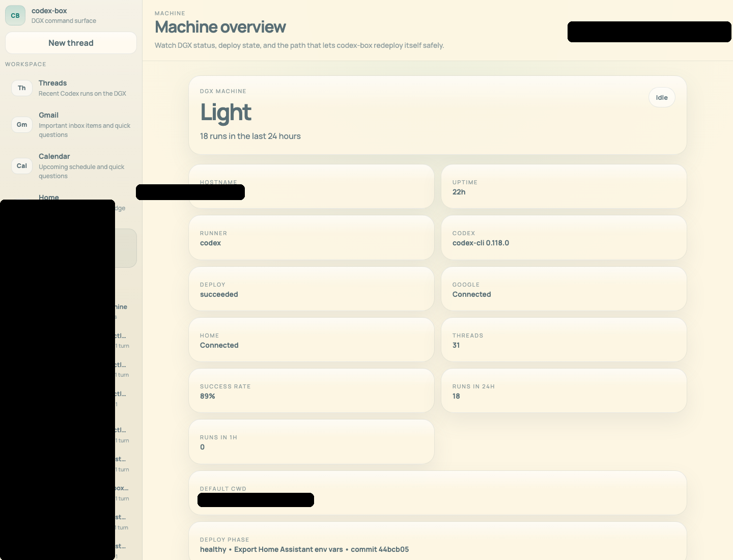The width and height of the screenshot is (733, 560).
Task: Click the RUNS IN 24H card
Action: pos(563,390)
